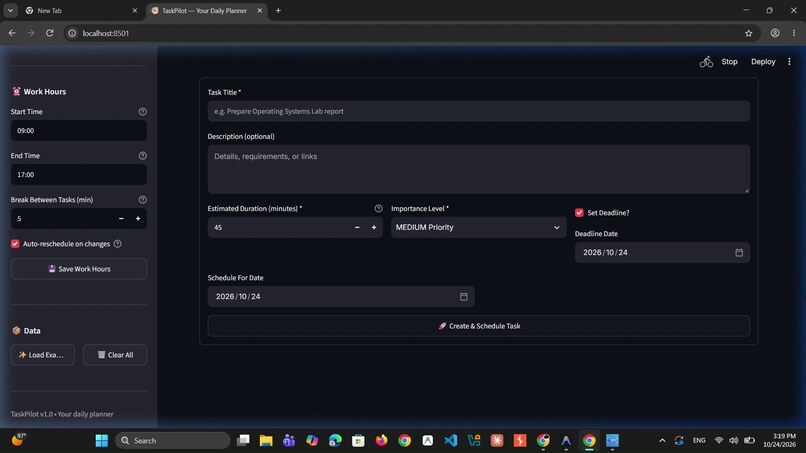The width and height of the screenshot is (806, 453).
Task: Go back in browser history
Action: click(x=12, y=33)
